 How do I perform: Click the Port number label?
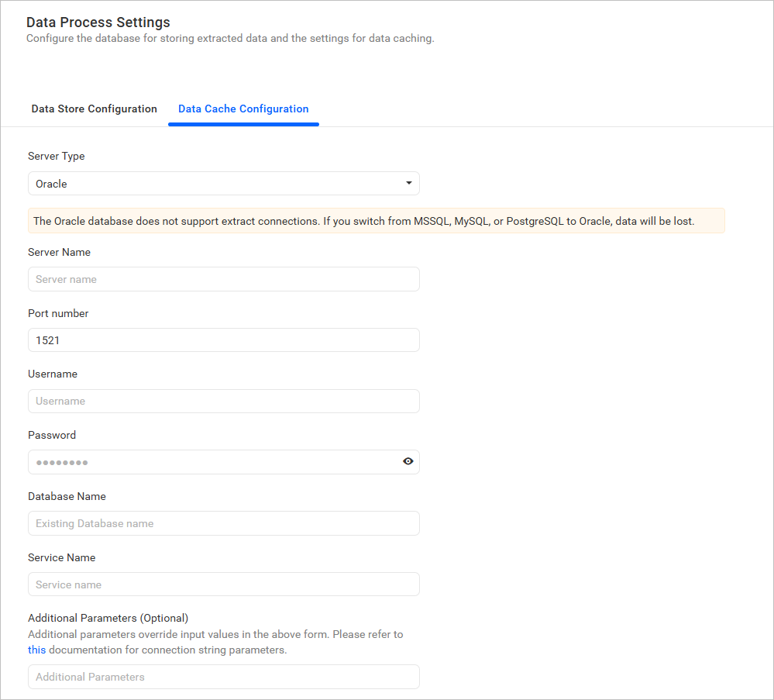[x=57, y=313]
